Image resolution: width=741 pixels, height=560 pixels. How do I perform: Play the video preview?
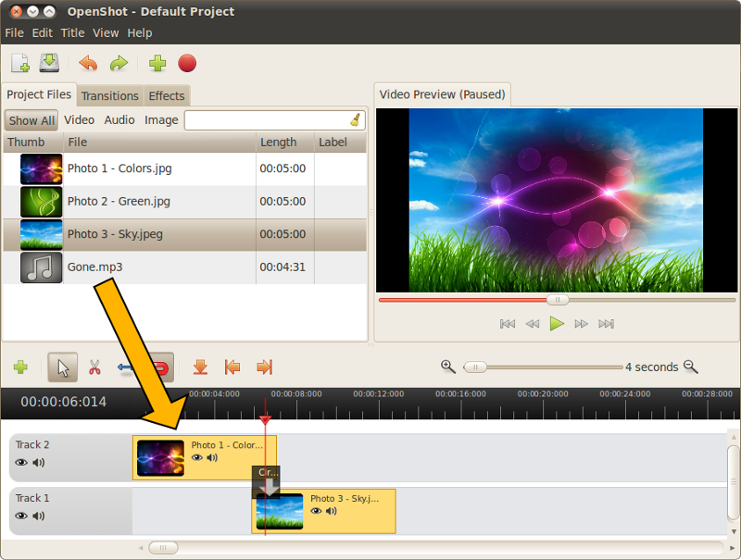coord(557,323)
